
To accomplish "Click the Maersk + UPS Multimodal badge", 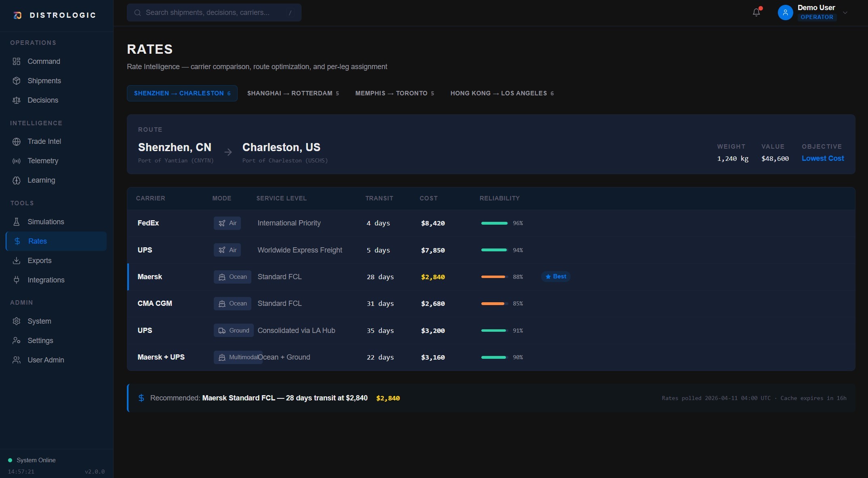I will [x=238, y=357].
